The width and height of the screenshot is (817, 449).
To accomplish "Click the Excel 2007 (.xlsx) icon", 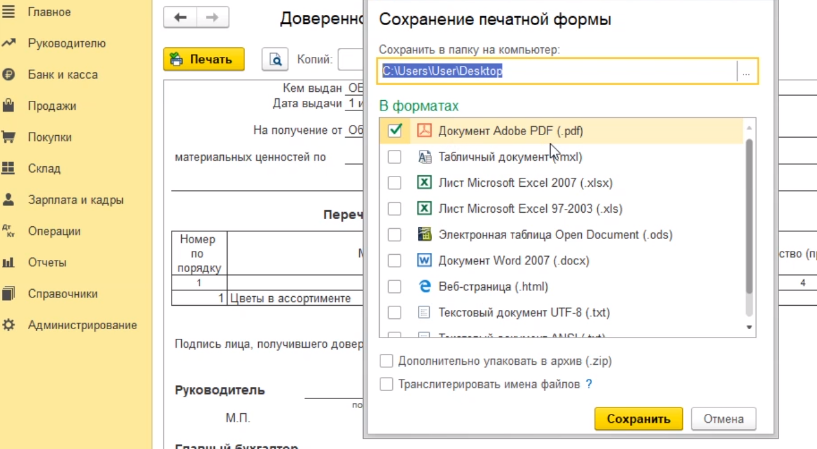I will (424, 183).
